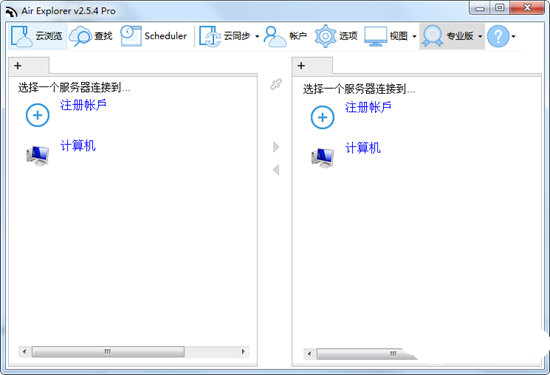Click the computer icon in left pane
550x375 pixels.
click(x=38, y=155)
